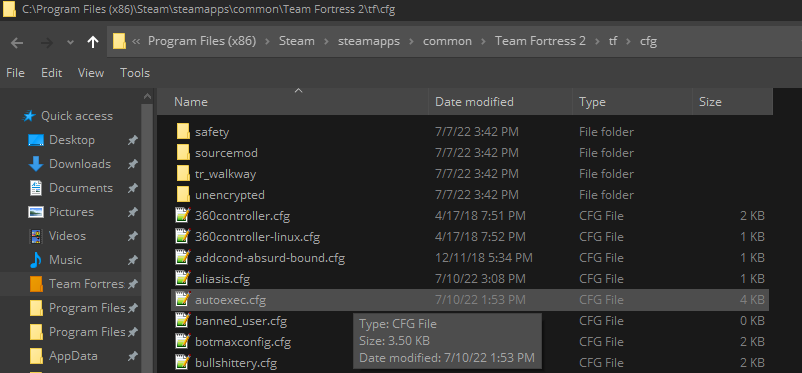Screen dimensions: 802x373
Task: Expand chevron after Steam in address bar
Action: point(326,41)
